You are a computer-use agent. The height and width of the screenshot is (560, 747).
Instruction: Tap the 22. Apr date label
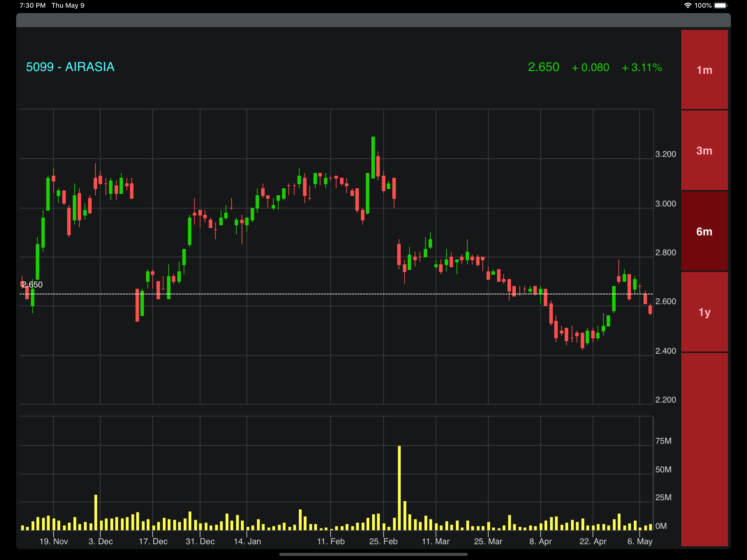593,541
